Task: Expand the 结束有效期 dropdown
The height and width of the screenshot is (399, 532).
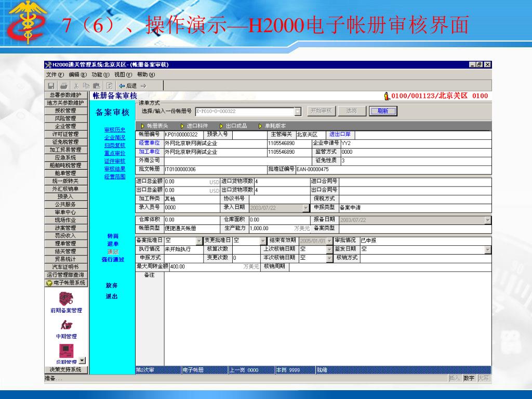Action: coord(329,241)
